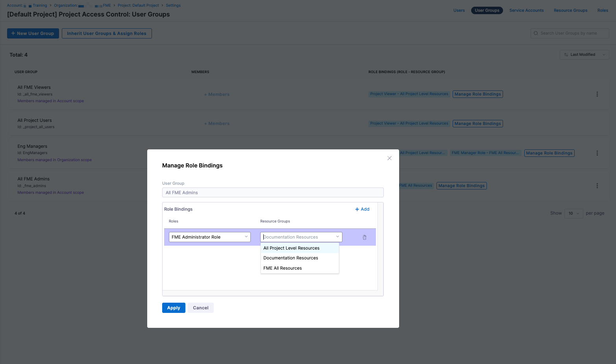616x364 pixels.
Task: Choose Documentation Resources from the list
Action: 290,258
